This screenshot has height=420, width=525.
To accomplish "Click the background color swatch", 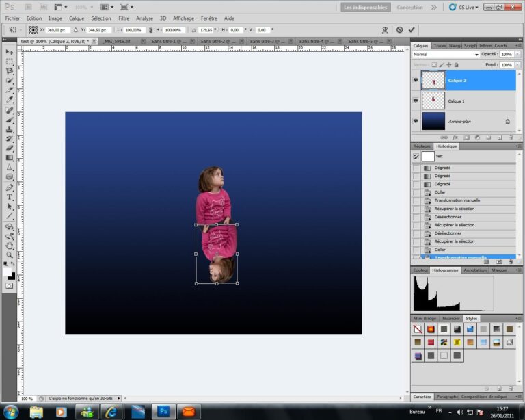I will (x=12, y=276).
